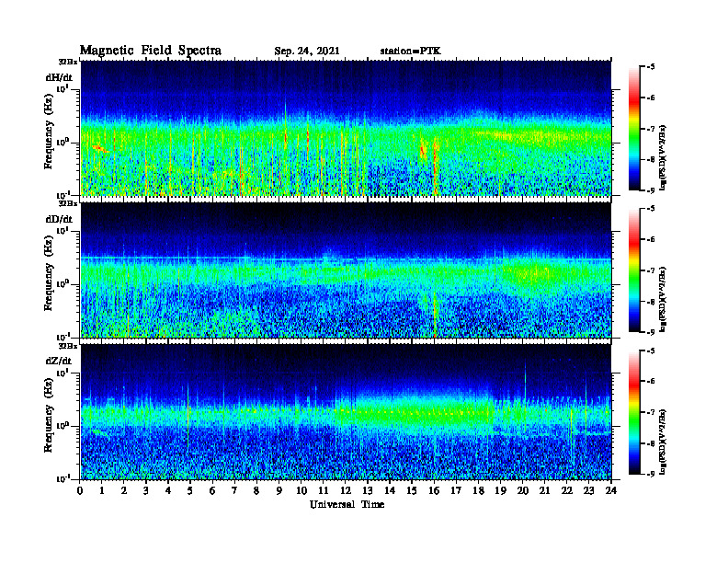Click hour 10 on the Universal Time axis
The image size is (728, 563).
click(301, 491)
